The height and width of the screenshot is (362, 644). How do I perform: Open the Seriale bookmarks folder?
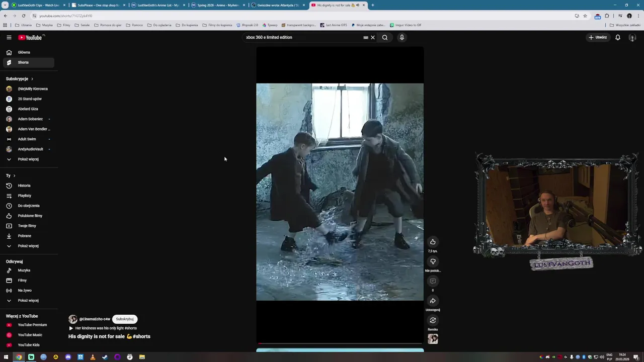click(83, 25)
